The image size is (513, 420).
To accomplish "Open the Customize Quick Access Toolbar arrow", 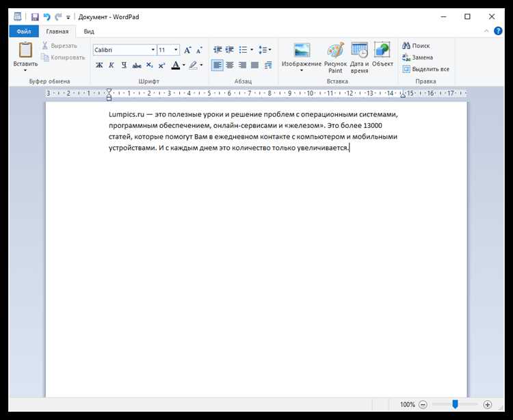I will click(x=68, y=17).
